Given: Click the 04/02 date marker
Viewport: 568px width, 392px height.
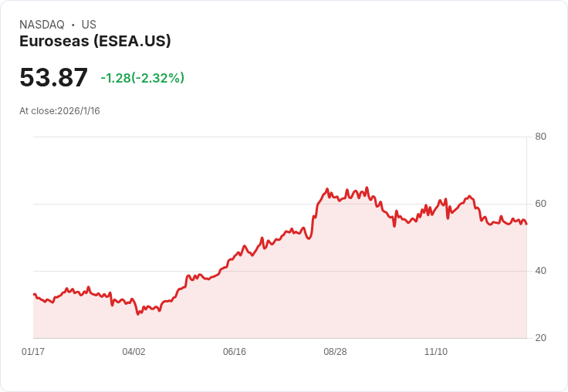Looking at the screenshot, I should click(x=134, y=352).
